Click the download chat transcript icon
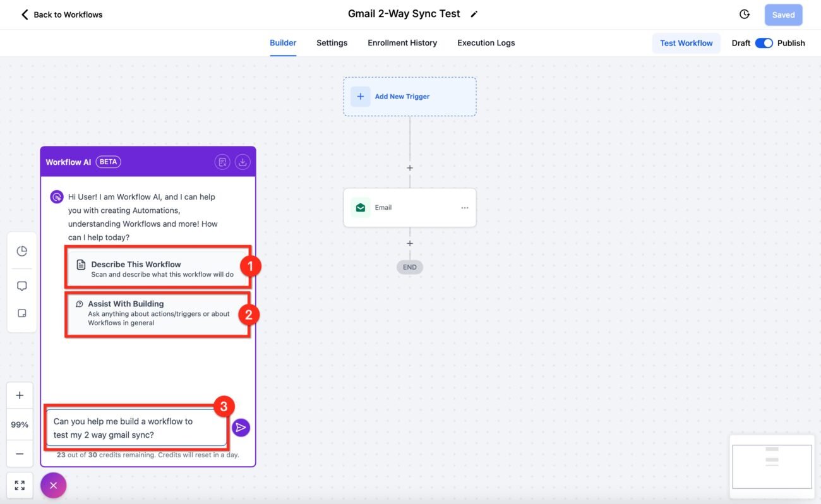 243,162
